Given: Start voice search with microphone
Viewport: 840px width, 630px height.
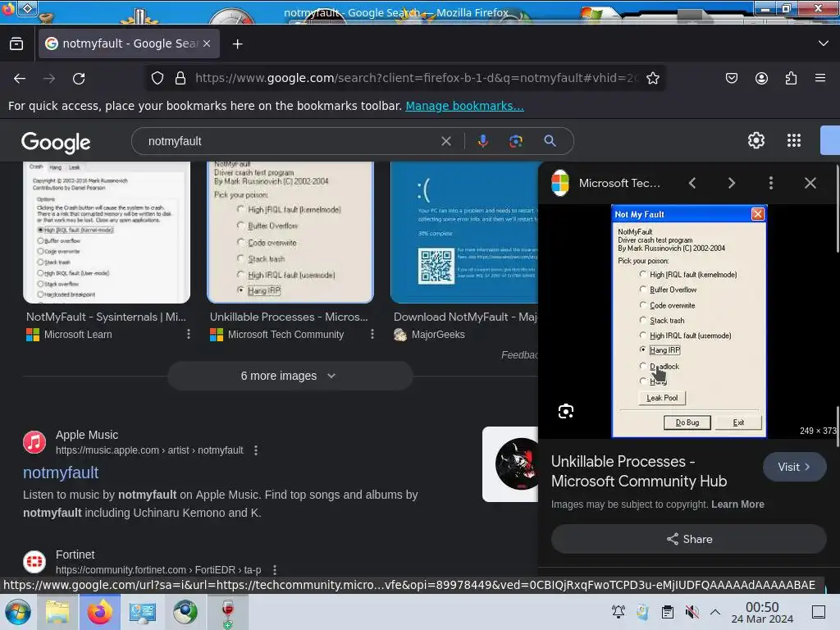Looking at the screenshot, I should click(x=482, y=141).
